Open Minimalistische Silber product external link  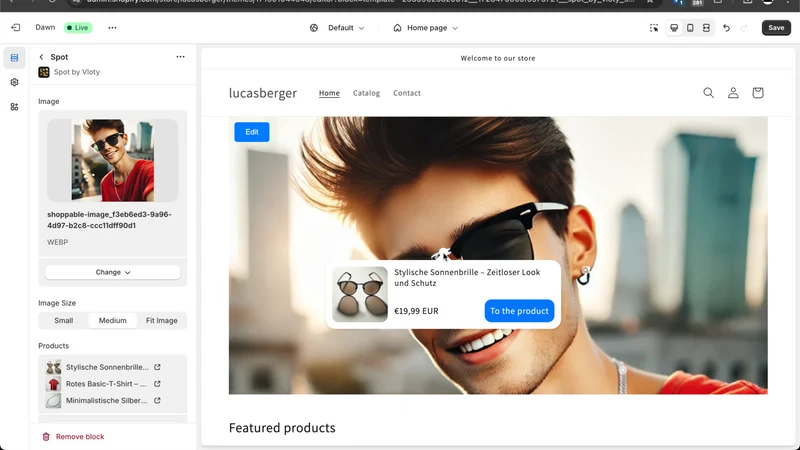[x=158, y=401]
